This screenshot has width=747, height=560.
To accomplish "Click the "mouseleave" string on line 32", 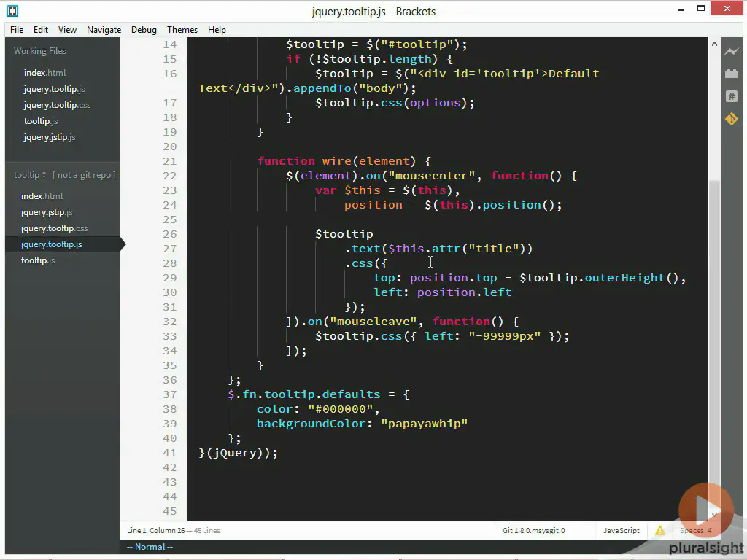I will [x=373, y=322].
